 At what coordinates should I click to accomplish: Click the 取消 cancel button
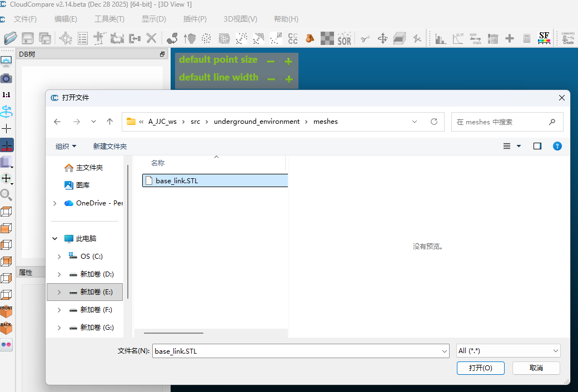(x=536, y=368)
